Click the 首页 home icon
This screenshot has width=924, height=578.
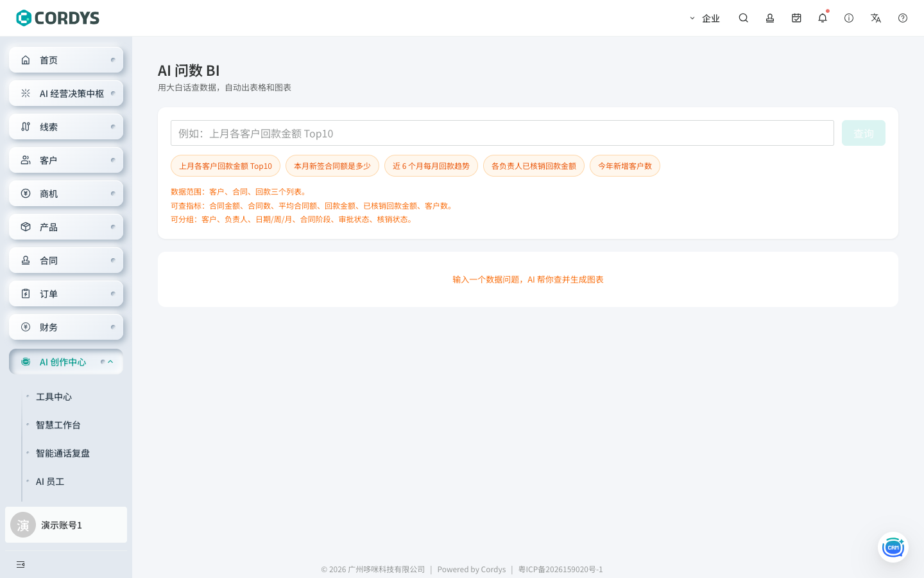(26, 60)
